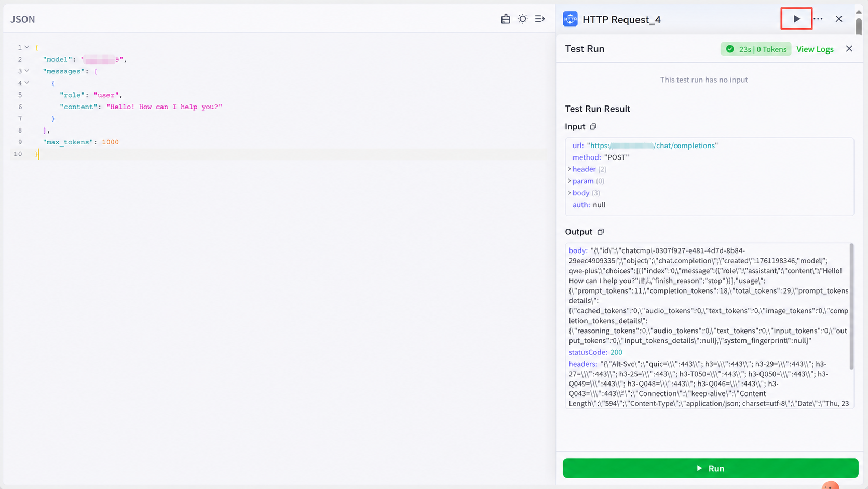This screenshot has width=868, height=489.
Task: Click the statusCode 200 value
Action: pyautogui.click(x=616, y=352)
